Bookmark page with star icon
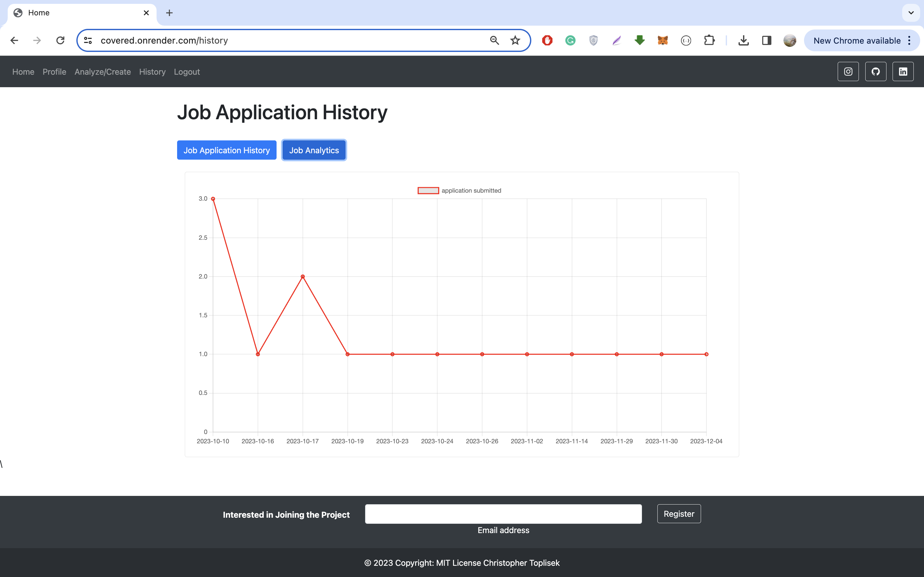The width and height of the screenshot is (924, 577). pos(515,40)
